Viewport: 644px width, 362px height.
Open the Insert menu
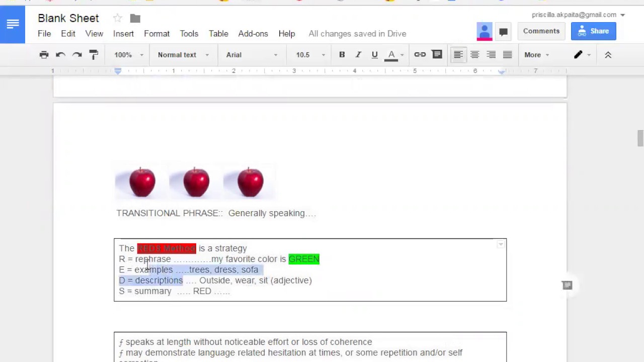click(x=123, y=34)
